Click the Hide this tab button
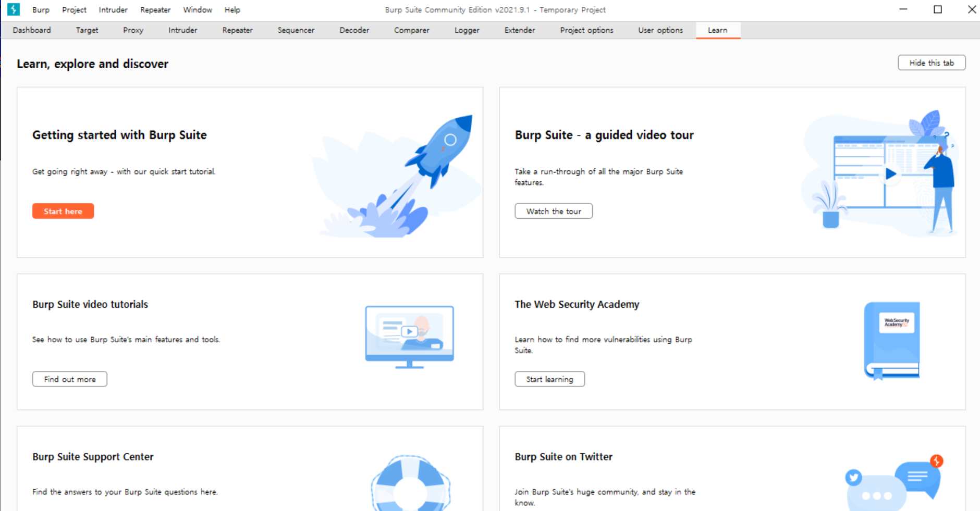The height and width of the screenshot is (511, 980). [x=932, y=63]
